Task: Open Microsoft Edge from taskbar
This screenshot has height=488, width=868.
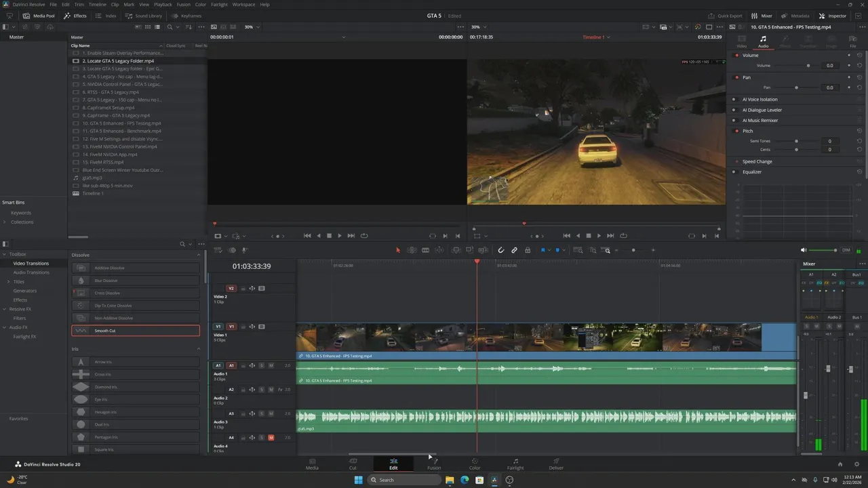Action: click(465, 480)
